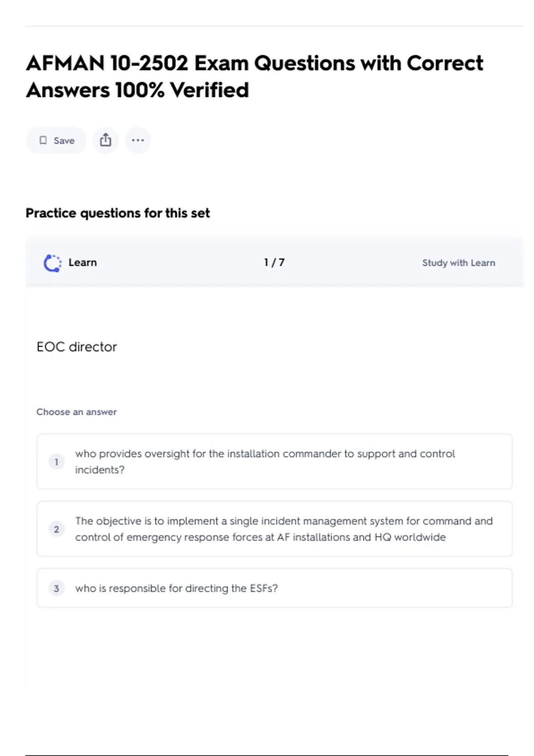Open the Study with Learn link
The image size is (534, 756).
(458, 263)
